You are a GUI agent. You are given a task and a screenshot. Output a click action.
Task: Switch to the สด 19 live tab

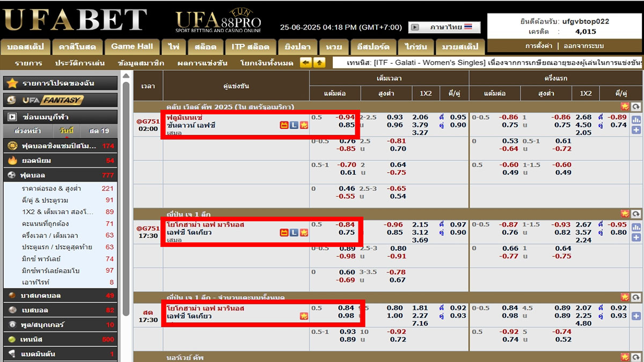[x=99, y=131]
